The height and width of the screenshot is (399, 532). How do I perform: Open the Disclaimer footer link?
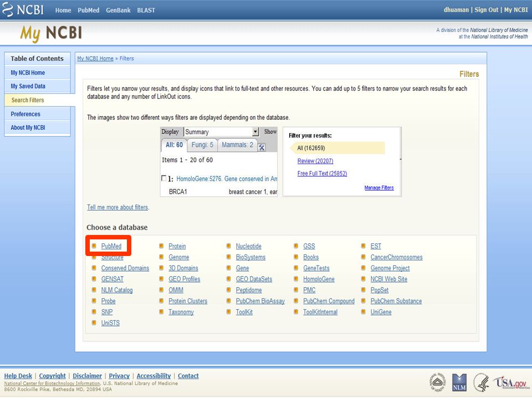tap(87, 376)
